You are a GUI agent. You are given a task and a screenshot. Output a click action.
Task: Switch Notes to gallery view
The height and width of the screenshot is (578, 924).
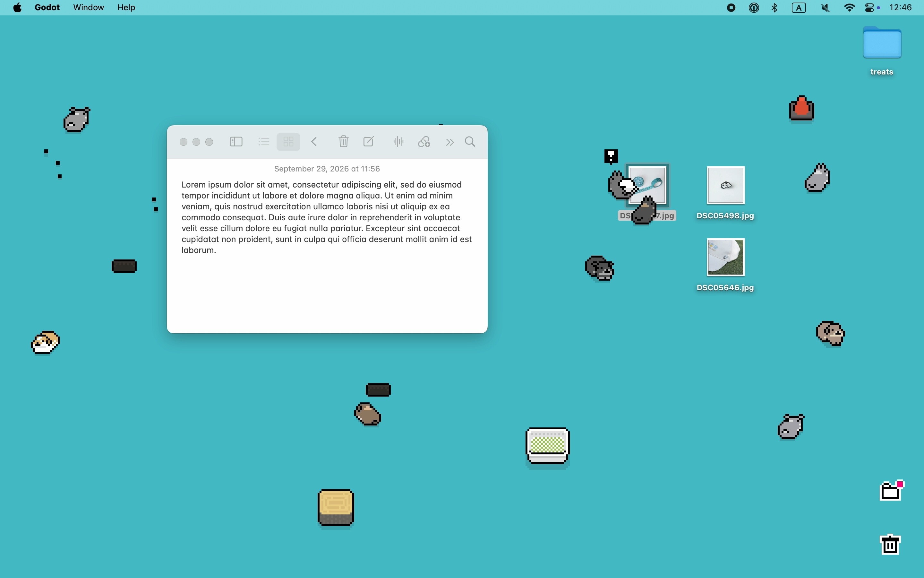288,142
